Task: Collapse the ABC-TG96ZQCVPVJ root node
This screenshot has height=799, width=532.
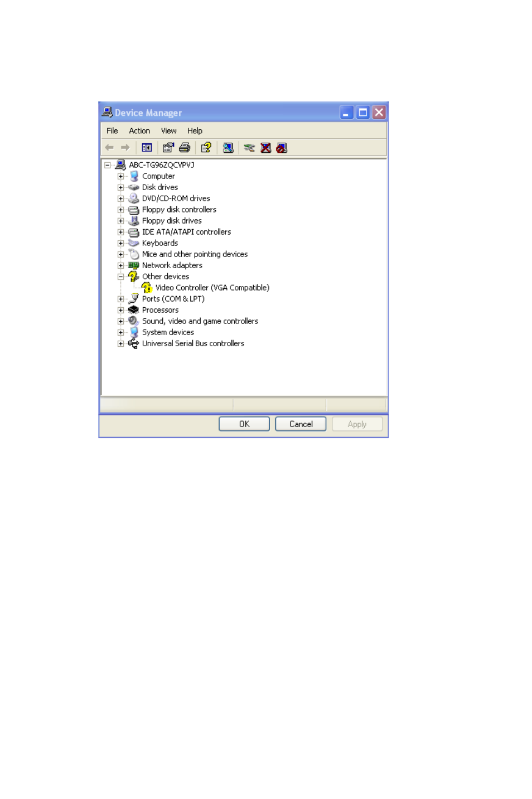Action: 108,165
